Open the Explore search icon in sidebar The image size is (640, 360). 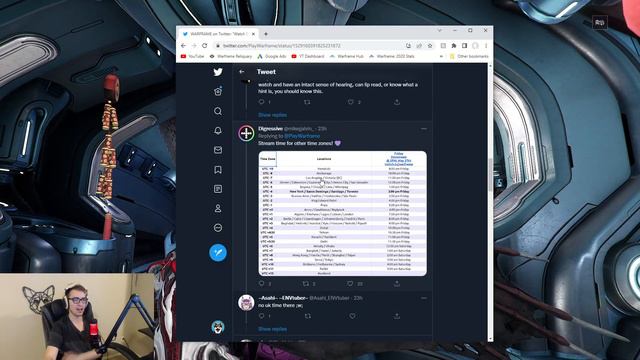tap(218, 111)
